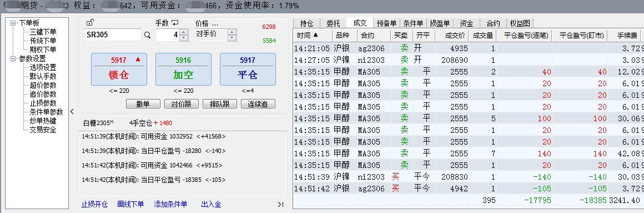Step price type down using 对手价 down arrow
The width and height of the screenshot is (644, 213).
pyautogui.click(x=232, y=37)
